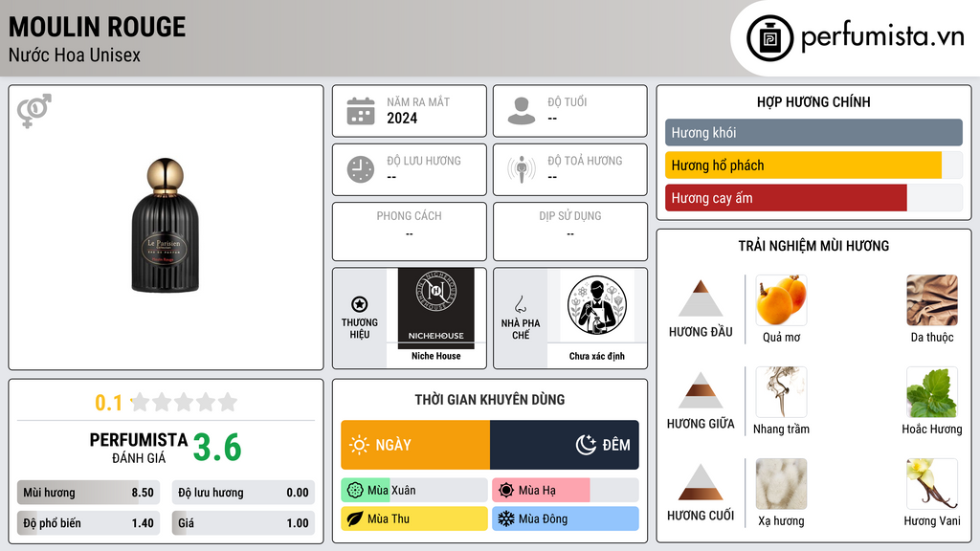The height and width of the screenshot is (551, 980).
Task: Click the clock icon for Độ lưu hương
Action: [x=361, y=169]
